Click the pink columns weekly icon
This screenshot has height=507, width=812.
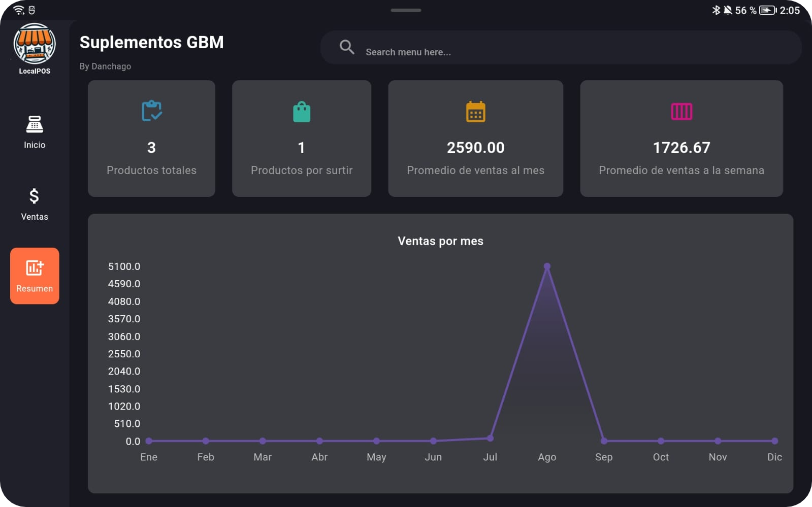tap(681, 111)
